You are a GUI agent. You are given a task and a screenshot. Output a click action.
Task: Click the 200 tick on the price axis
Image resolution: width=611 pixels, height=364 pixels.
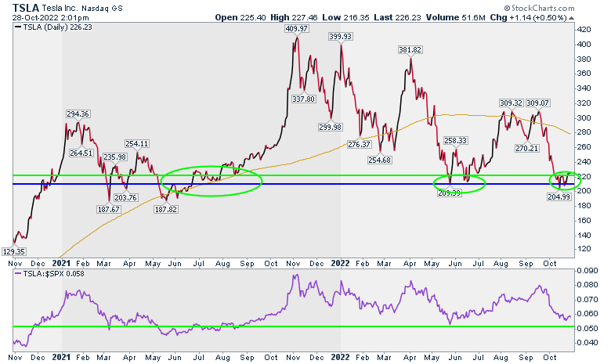click(x=584, y=191)
